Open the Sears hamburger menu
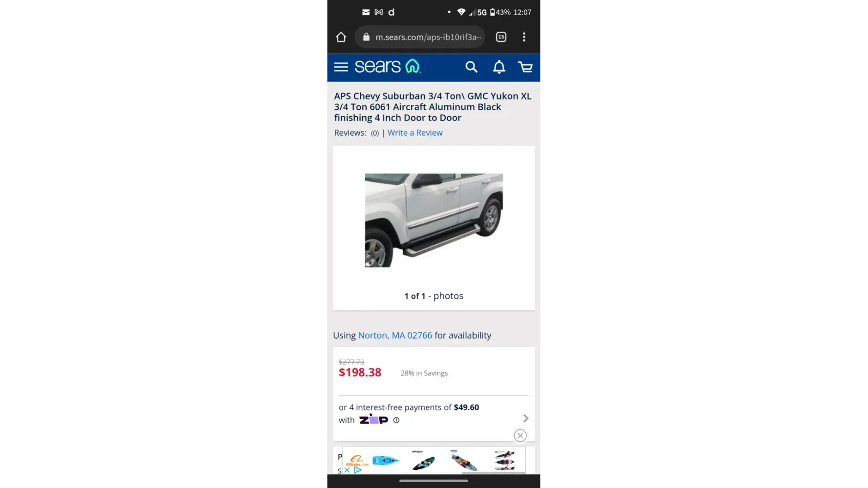Screen dimensions: 868x488 (341, 67)
